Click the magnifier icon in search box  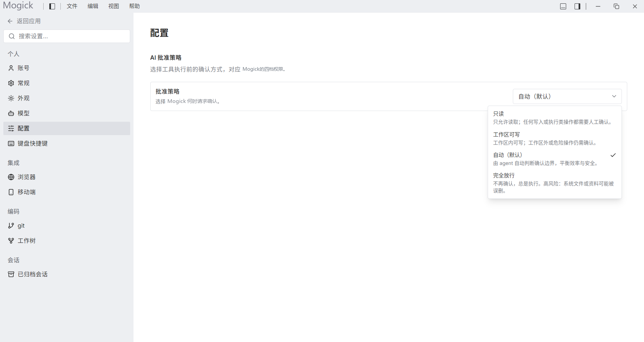click(x=12, y=36)
